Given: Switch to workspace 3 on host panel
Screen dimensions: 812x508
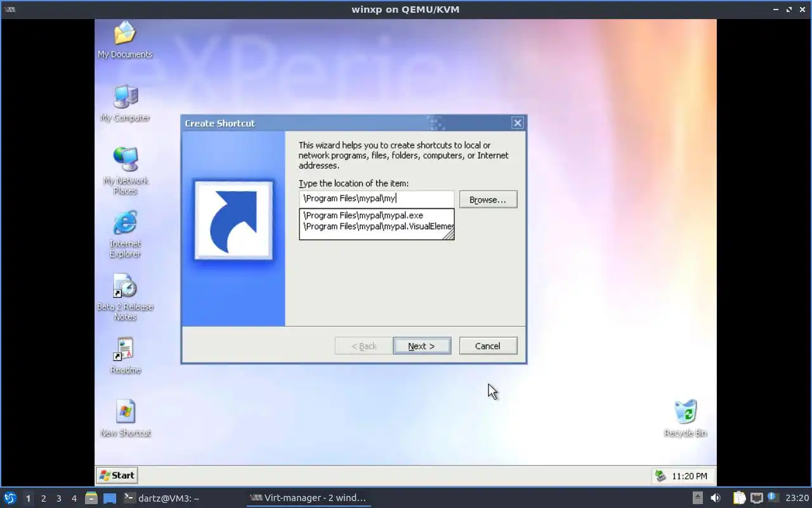Looking at the screenshot, I should coord(58,498).
